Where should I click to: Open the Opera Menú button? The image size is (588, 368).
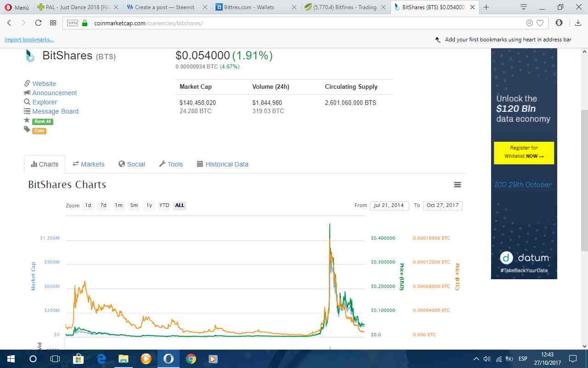pos(17,7)
